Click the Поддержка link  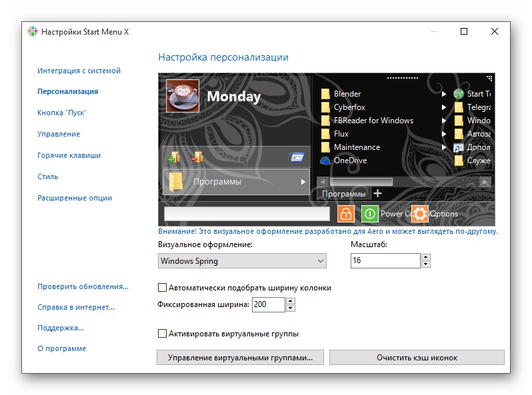61,328
